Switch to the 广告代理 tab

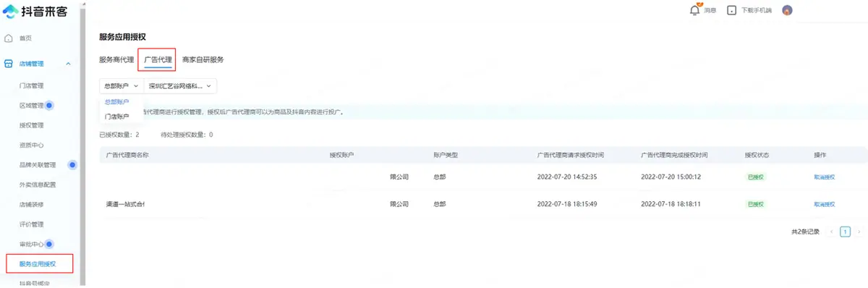pyautogui.click(x=158, y=59)
